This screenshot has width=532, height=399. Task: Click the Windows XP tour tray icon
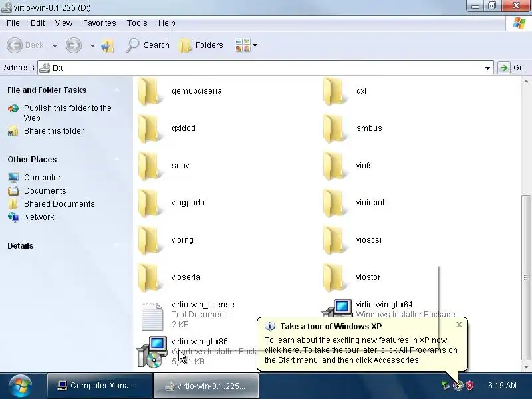point(458,386)
